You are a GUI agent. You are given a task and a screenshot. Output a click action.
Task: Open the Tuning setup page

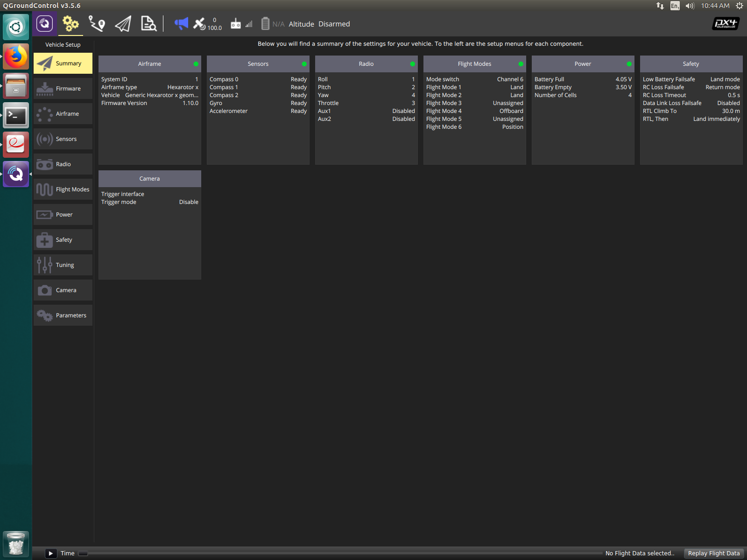tap(63, 265)
